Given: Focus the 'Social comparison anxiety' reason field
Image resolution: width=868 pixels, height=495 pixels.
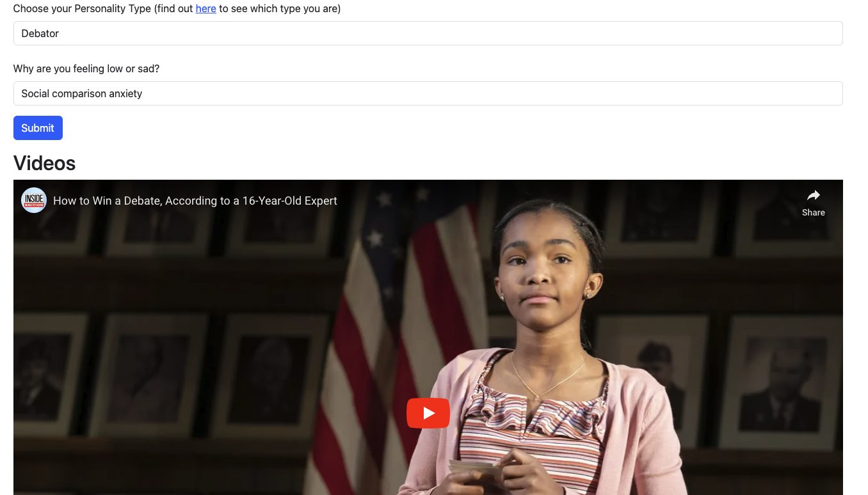Looking at the screenshot, I should tap(428, 93).
